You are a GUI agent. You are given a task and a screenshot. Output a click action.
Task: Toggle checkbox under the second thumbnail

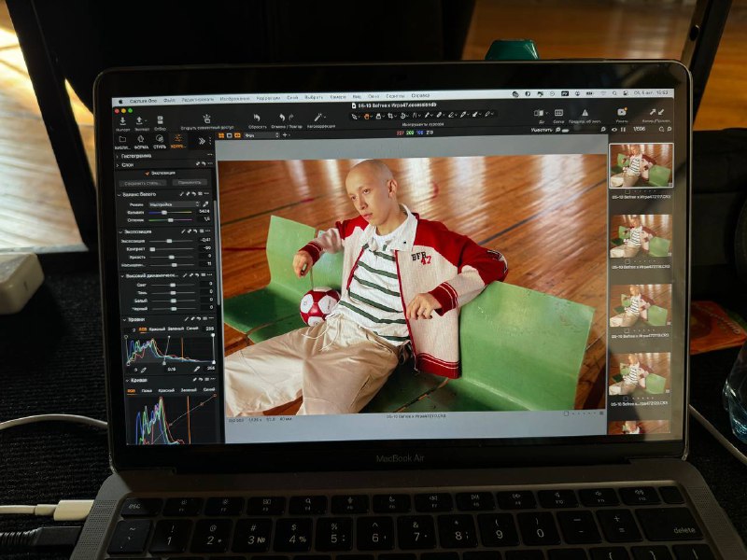point(627,261)
